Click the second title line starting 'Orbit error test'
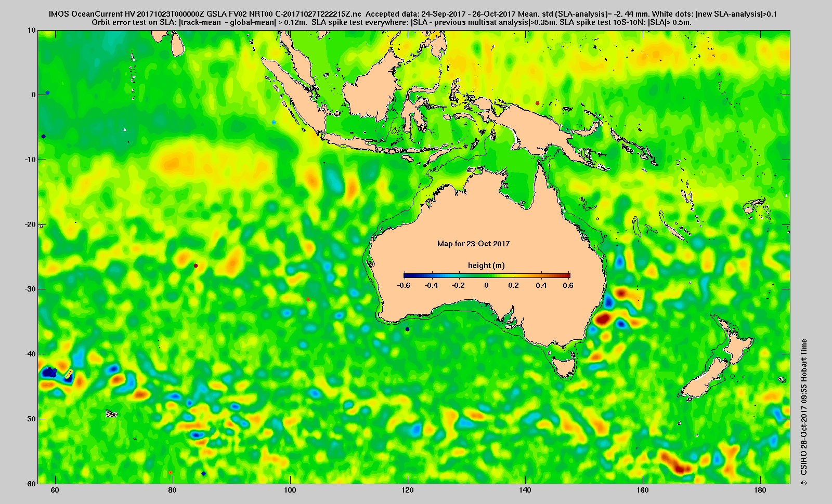Screen dimensions: 832x504 pyautogui.click(x=392, y=22)
